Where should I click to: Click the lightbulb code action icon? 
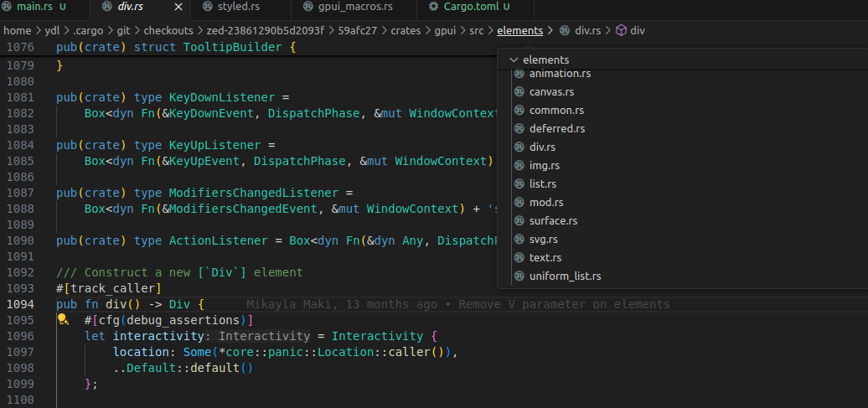pyautogui.click(x=62, y=320)
